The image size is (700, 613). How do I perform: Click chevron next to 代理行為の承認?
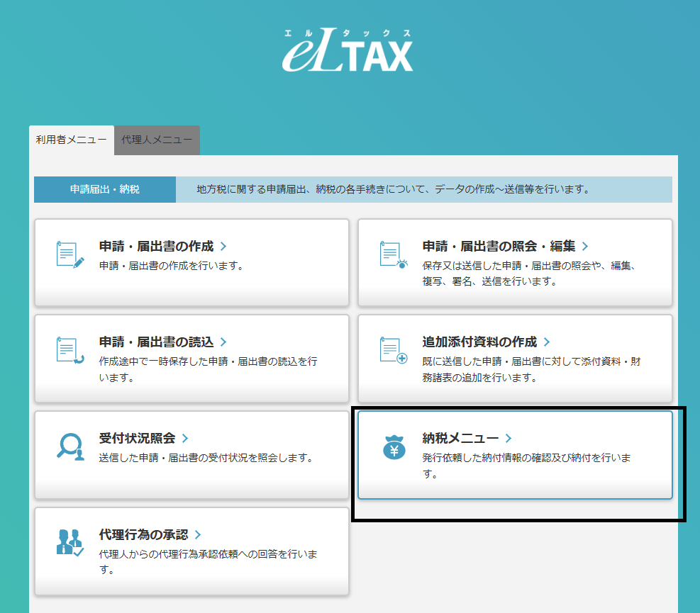coord(198,535)
